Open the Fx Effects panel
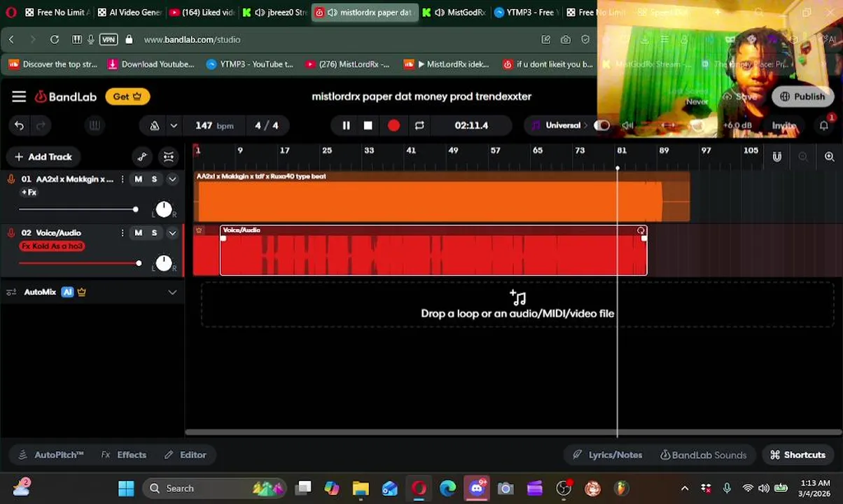This screenshot has width=843, height=504. point(124,455)
